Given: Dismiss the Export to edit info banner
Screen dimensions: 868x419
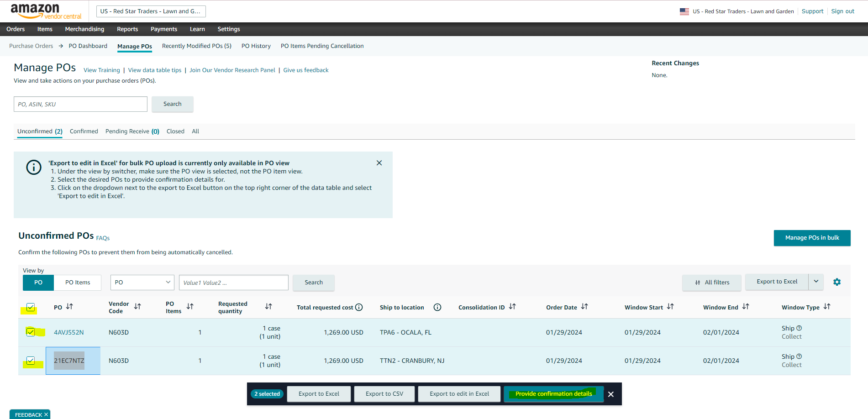Looking at the screenshot, I should point(379,163).
